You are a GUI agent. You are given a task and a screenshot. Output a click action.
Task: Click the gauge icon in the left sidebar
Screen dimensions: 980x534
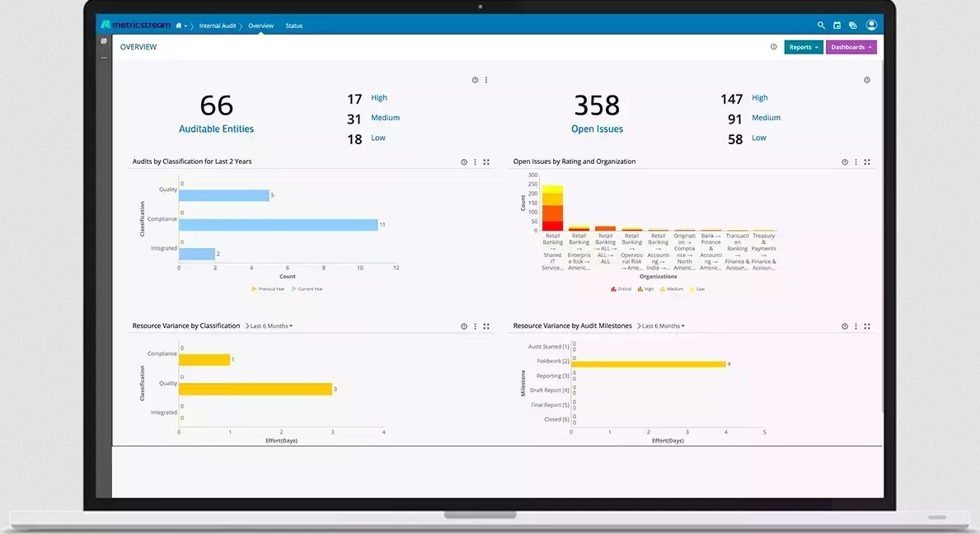[104, 41]
